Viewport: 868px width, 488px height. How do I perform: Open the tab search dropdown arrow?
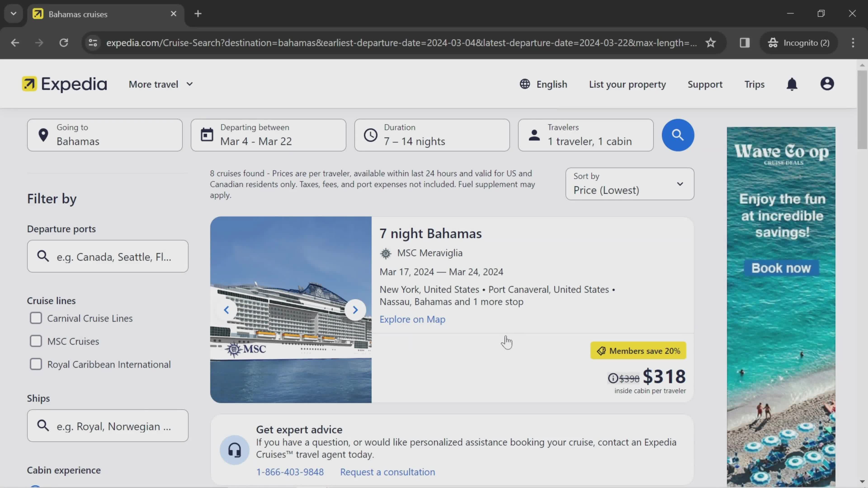click(14, 14)
